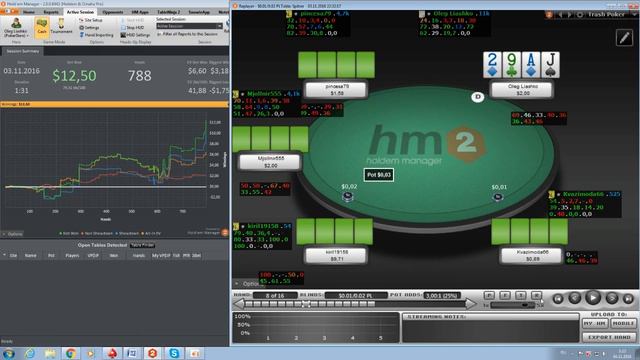Go to next hand with right arrow
The image size is (640, 360).
[471, 304]
